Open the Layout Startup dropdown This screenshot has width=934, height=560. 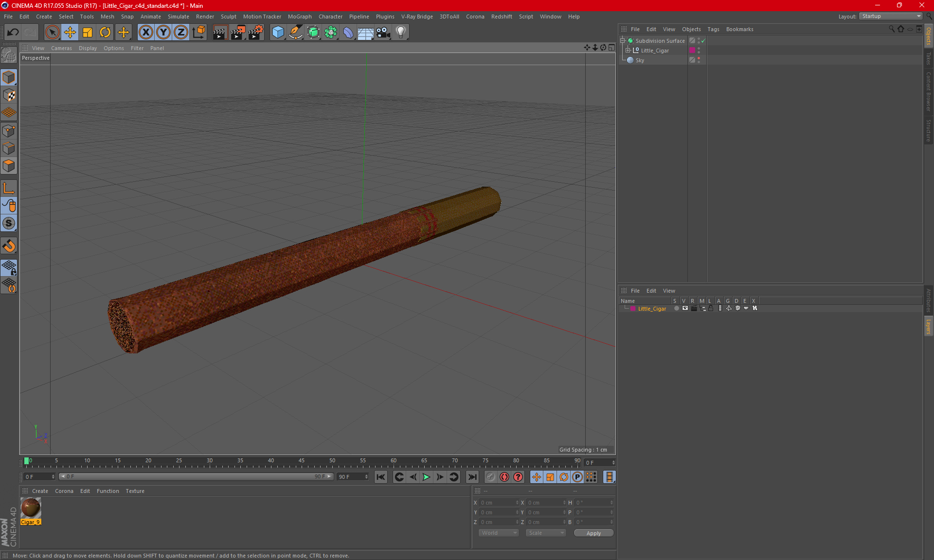tap(891, 16)
